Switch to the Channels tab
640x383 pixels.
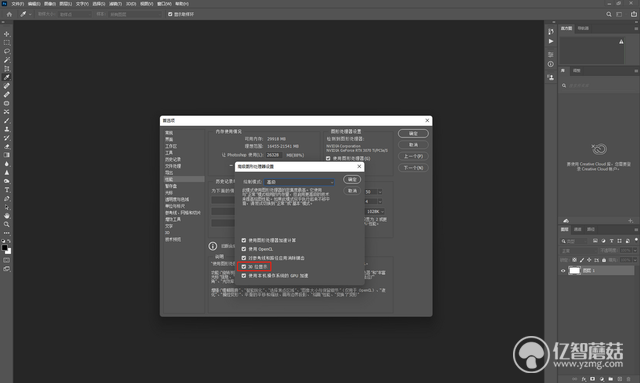point(578,229)
